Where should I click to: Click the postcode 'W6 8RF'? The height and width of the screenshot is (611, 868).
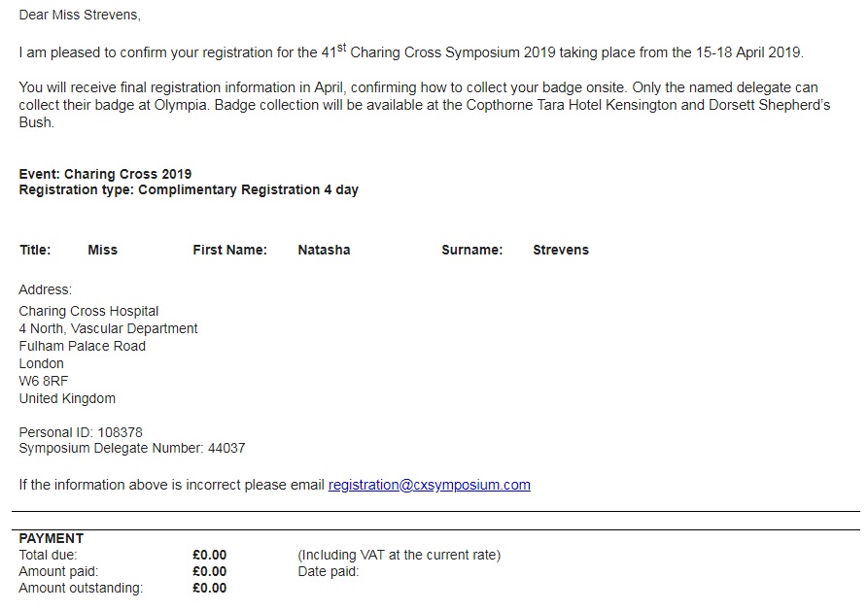tap(44, 381)
